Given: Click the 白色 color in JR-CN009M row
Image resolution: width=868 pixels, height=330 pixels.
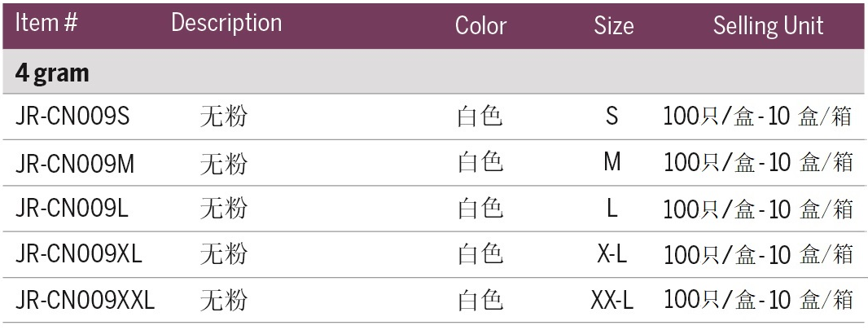Looking at the screenshot, I should (x=480, y=163).
